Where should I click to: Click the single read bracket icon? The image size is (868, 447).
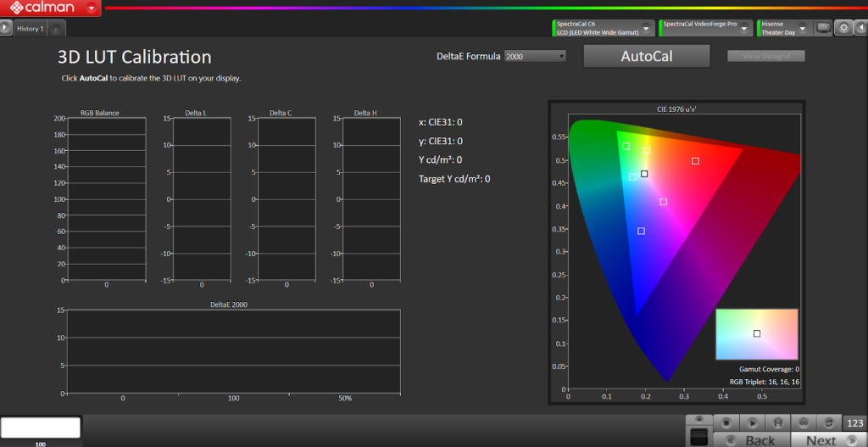777,422
